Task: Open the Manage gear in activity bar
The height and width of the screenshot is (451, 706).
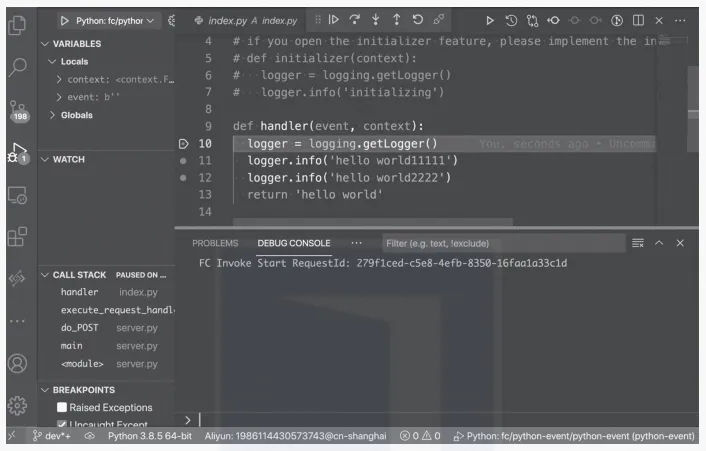Action: click(18, 406)
